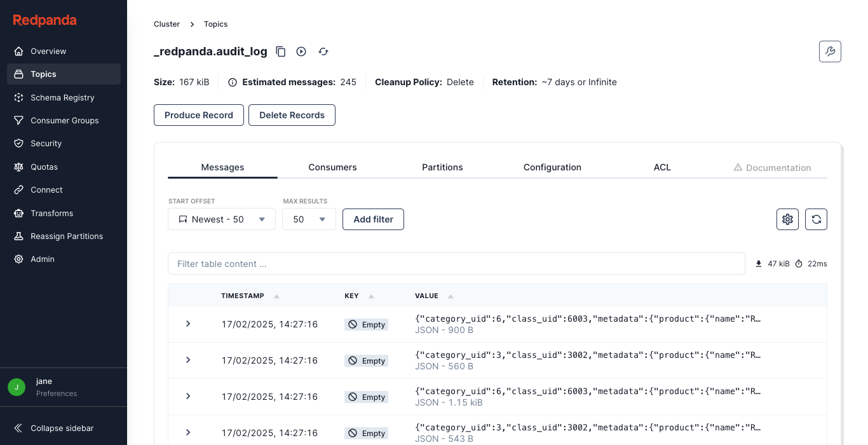Image resolution: width=868 pixels, height=445 pixels.
Task: Select Transforms in the left sidebar
Action: [52, 213]
